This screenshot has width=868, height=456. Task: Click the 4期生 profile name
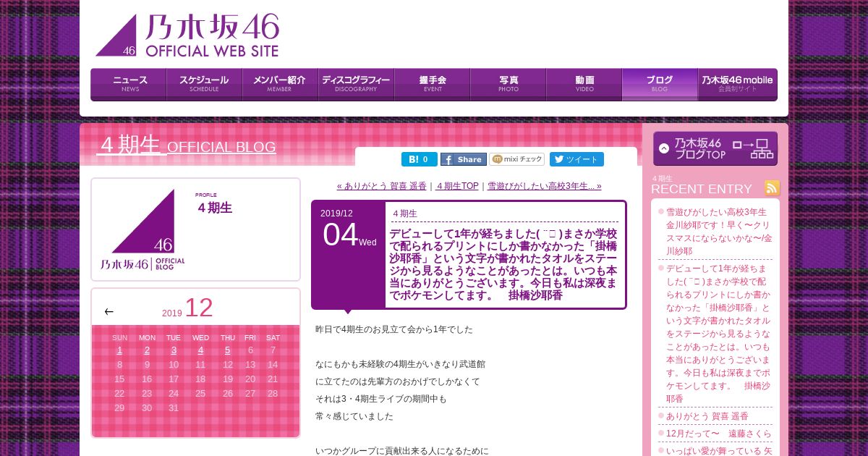214,208
